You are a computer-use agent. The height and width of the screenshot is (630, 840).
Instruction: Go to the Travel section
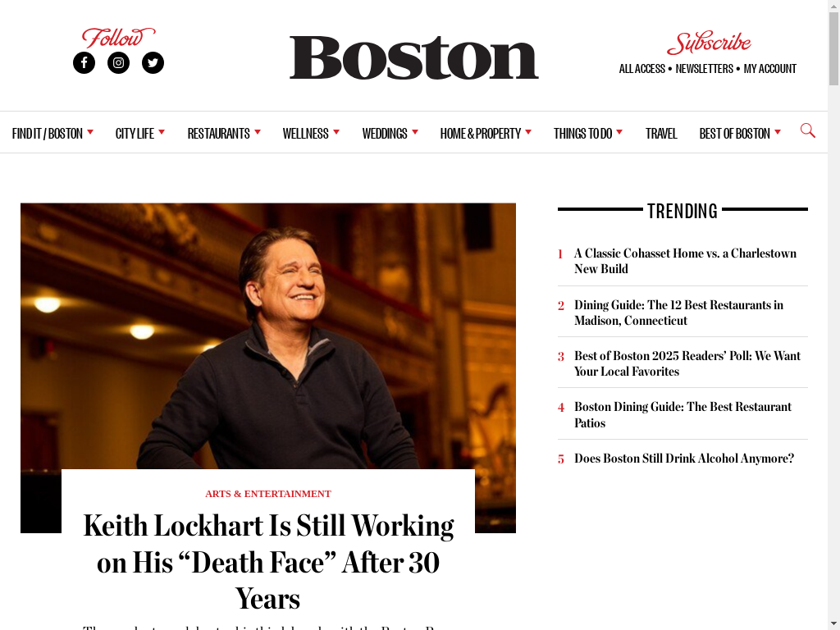coord(661,134)
